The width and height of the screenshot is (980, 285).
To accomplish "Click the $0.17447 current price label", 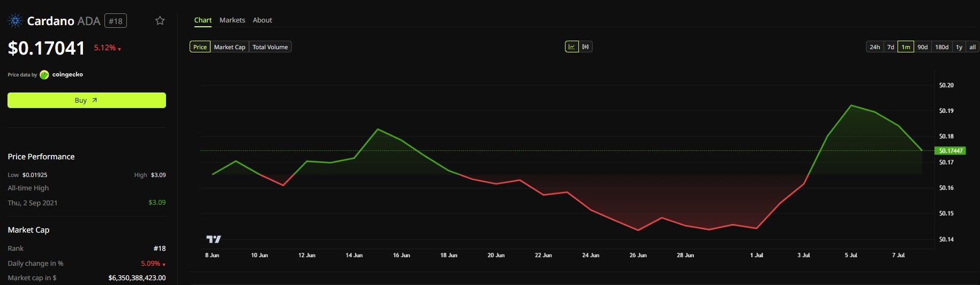I will (950, 151).
